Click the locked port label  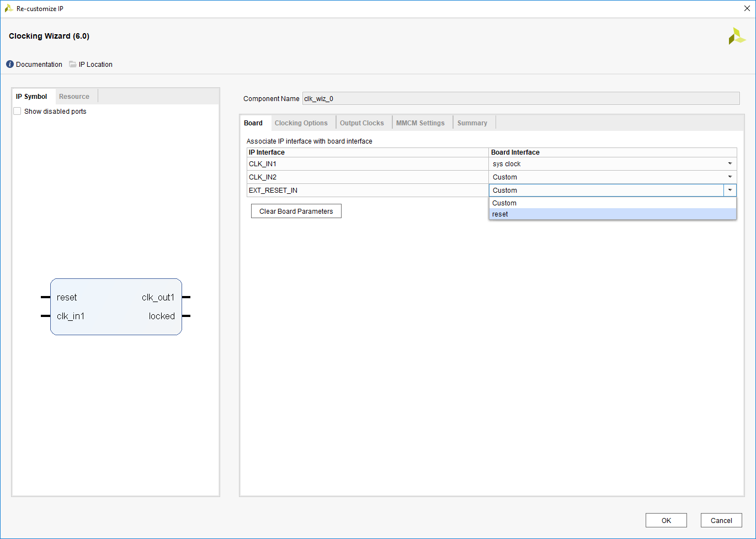coord(162,316)
